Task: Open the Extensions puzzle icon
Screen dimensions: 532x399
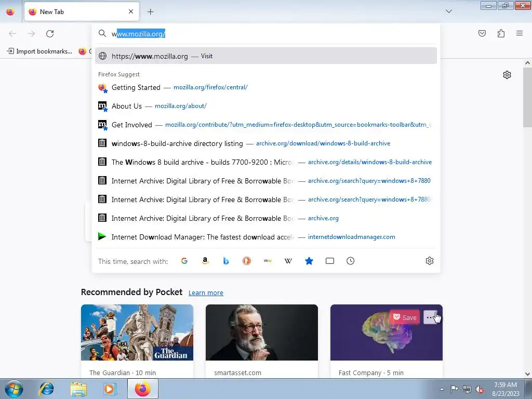Action: click(x=501, y=33)
